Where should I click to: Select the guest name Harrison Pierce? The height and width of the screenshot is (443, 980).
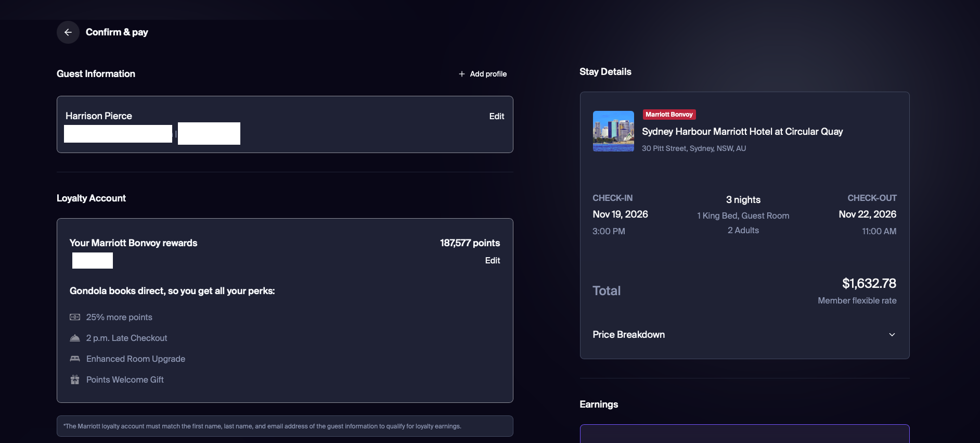tap(99, 116)
